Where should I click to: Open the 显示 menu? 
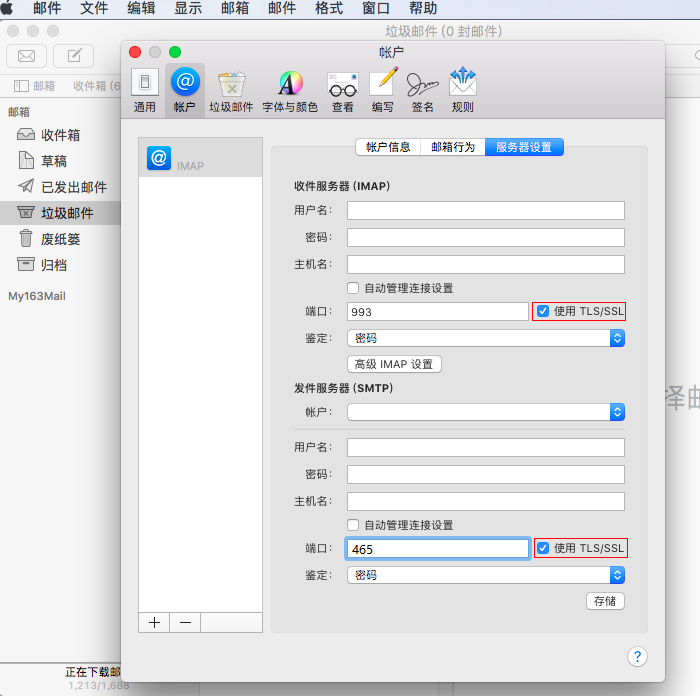pyautogui.click(x=188, y=8)
